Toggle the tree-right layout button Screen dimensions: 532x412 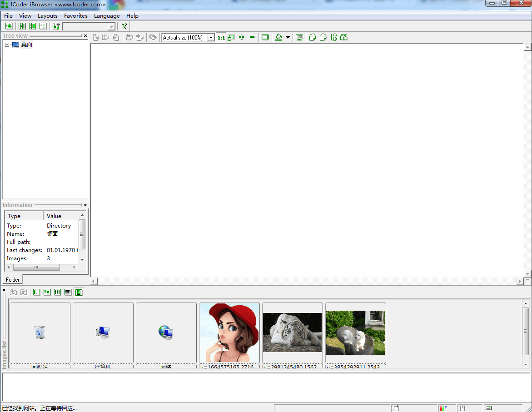pyautogui.click(x=32, y=26)
